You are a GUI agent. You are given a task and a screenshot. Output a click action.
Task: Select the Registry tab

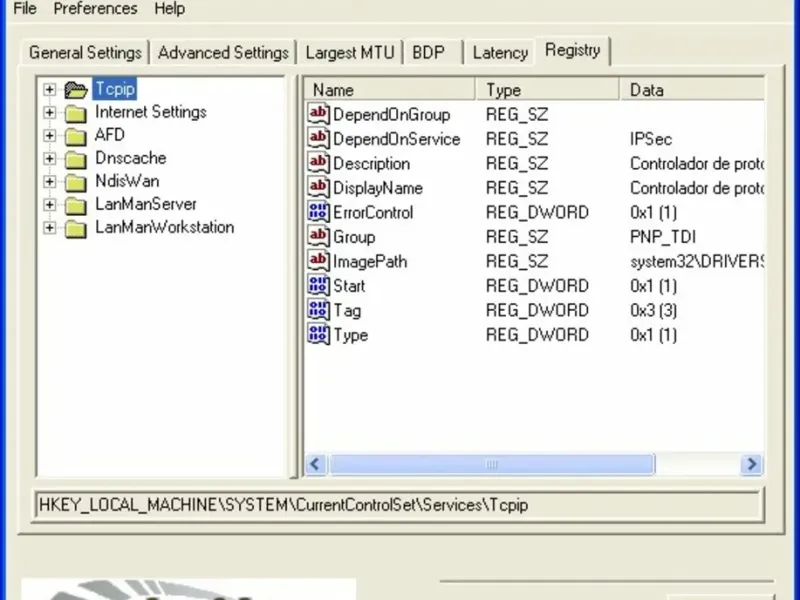pos(572,51)
